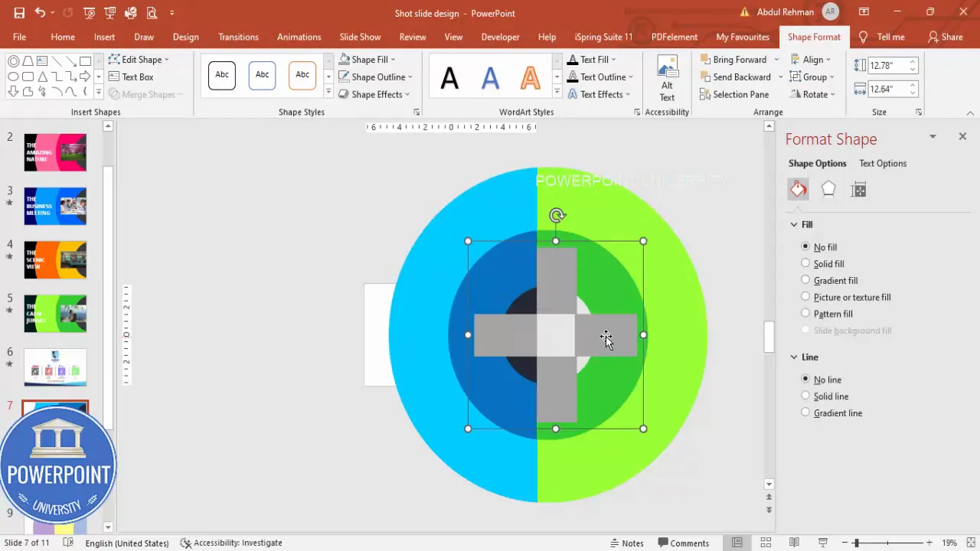
Task: Switch to Reading view icon
Action: pyautogui.click(x=794, y=543)
